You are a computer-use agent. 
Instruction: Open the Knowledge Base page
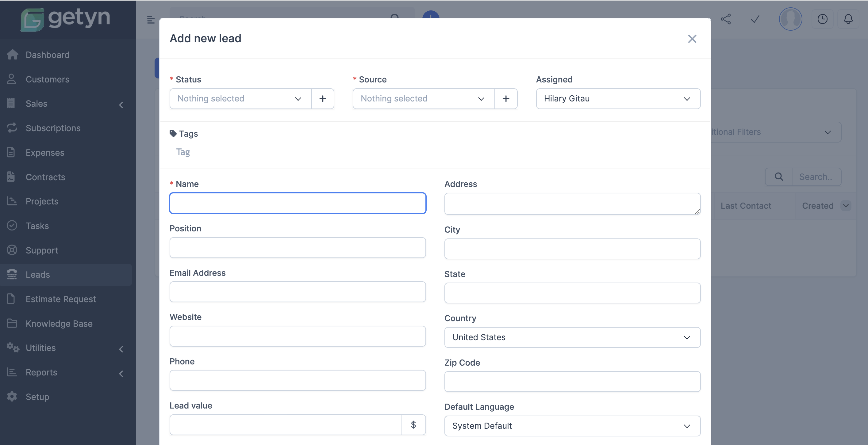(x=59, y=324)
